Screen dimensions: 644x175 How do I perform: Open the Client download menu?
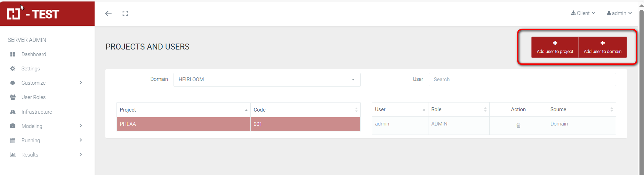tap(583, 13)
